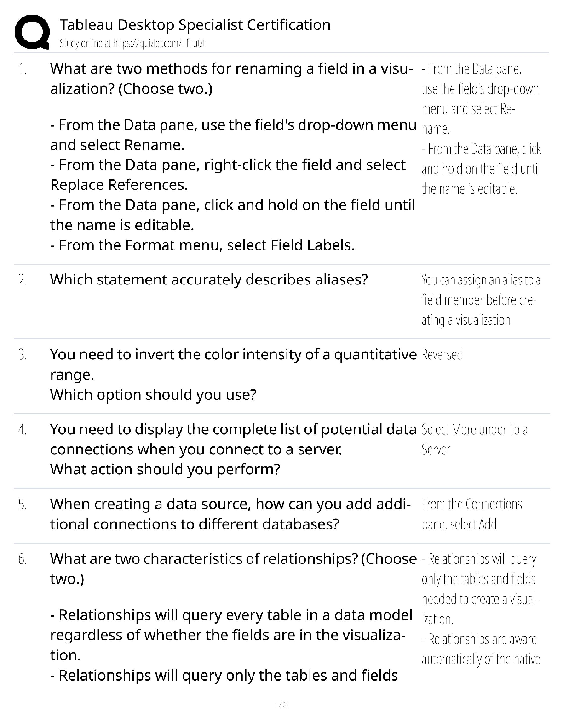Select question 5 about additional connections
Image resolution: width=563 pixels, height=728 pixels.
point(230,514)
